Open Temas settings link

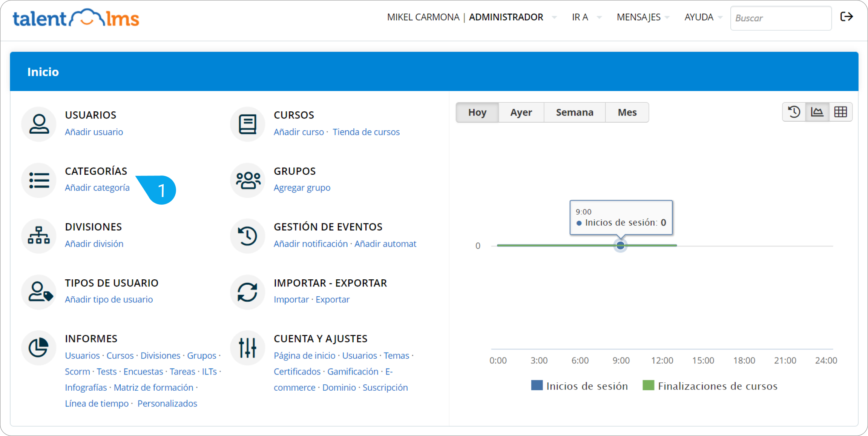[396, 355]
